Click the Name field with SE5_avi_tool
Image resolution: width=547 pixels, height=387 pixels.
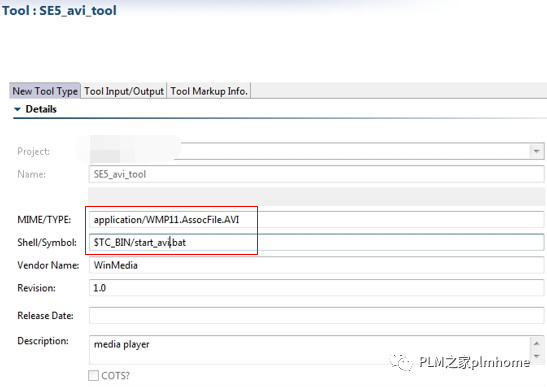tap(317, 174)
